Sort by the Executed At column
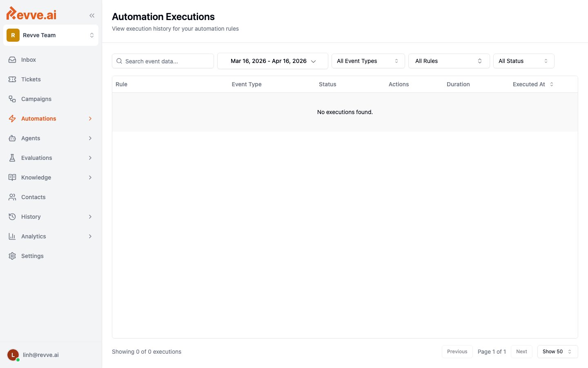Image resolution: width=588 pixels, height=368 pixels. [533, 84]
